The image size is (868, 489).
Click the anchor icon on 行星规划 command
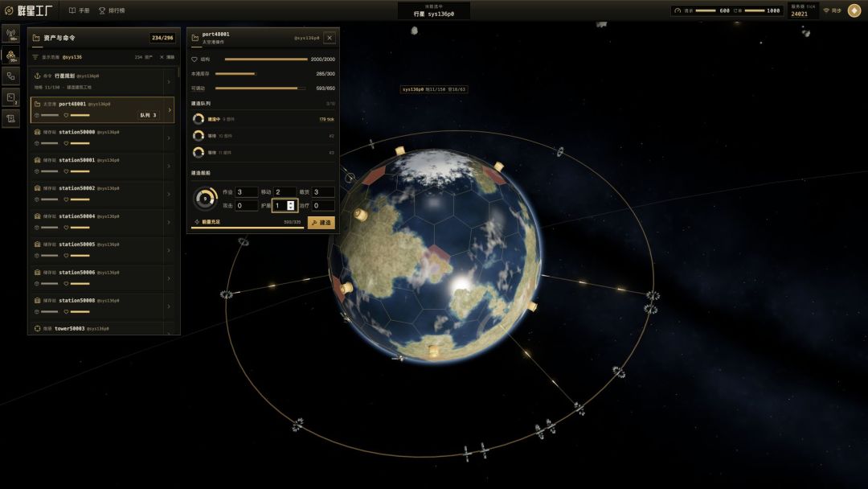pyautogui.click(x=37, y=76)
